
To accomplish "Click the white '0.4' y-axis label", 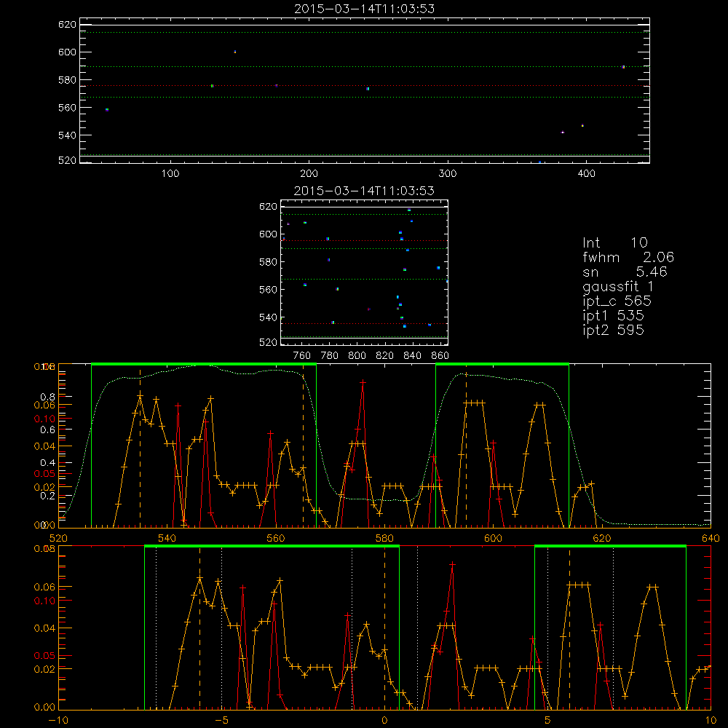I will (48, 463).
